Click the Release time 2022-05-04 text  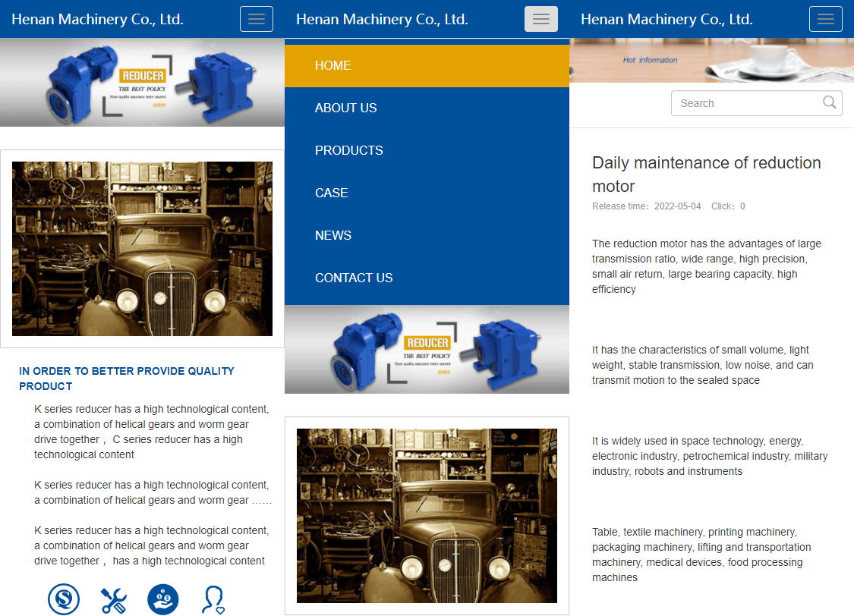coord(647,206)
